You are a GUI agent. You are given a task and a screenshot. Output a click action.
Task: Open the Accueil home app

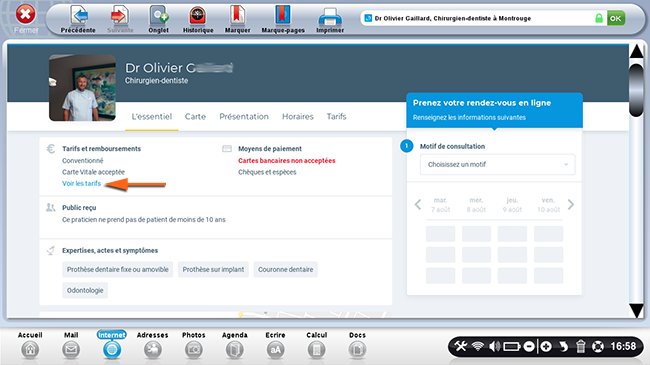(30, 345)
